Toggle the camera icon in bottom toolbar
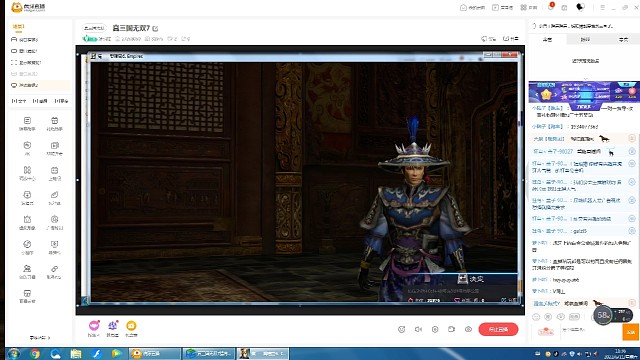This screenshot has height=360, width=640. 451,329
